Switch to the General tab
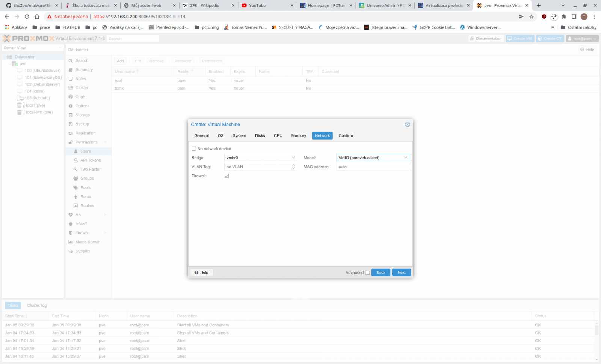 [201, 136]
